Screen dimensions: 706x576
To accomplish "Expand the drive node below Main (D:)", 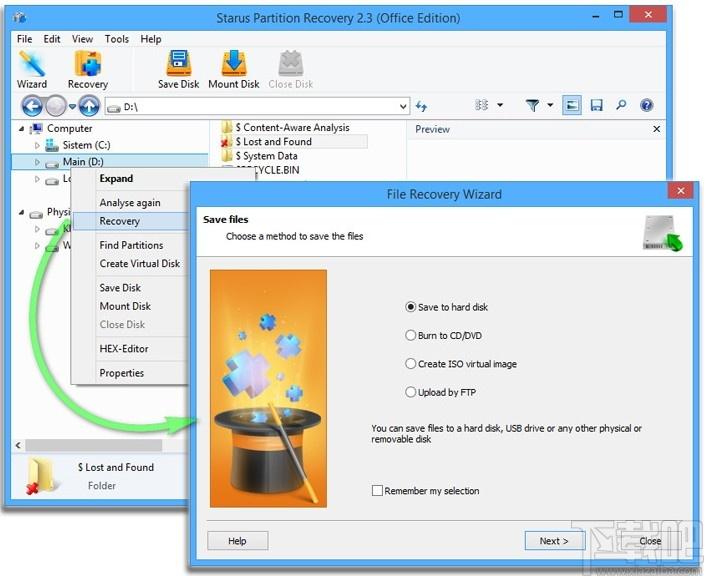I will [x=37, y=179].
